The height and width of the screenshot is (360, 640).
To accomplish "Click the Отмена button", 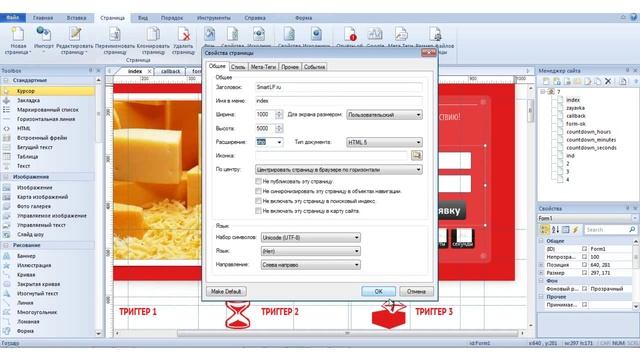I will [416, 291].
